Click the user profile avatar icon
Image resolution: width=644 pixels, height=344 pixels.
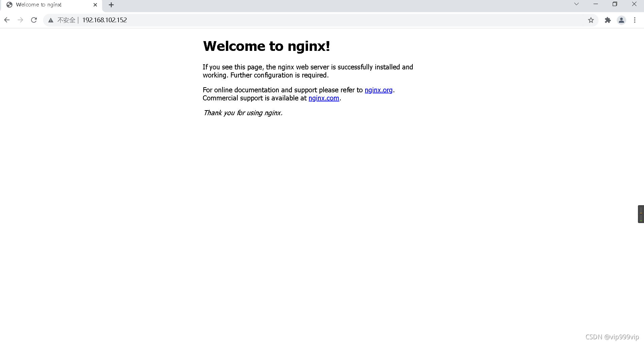621,20
